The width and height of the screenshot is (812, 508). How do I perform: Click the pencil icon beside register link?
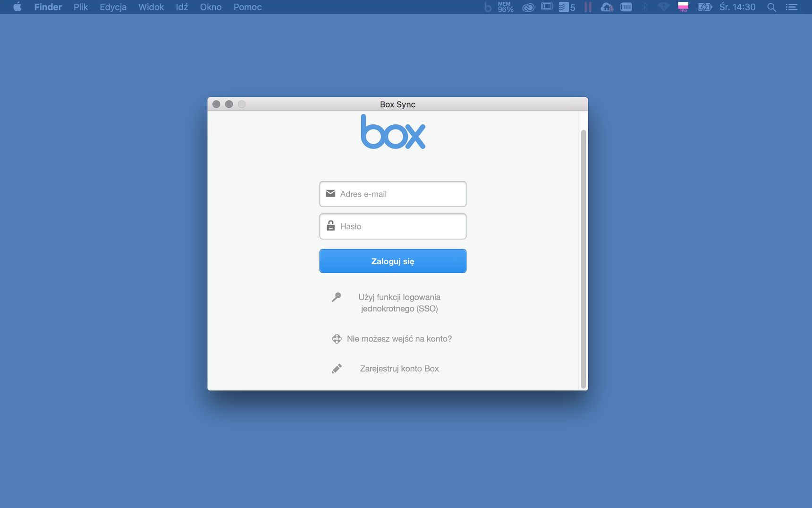click(337, 369)
